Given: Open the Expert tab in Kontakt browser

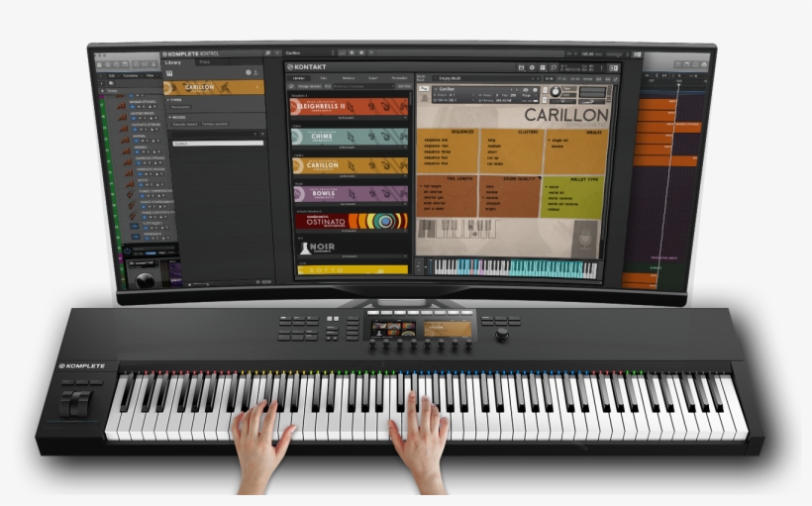Looking at the screenshot, I should [373, 79].
